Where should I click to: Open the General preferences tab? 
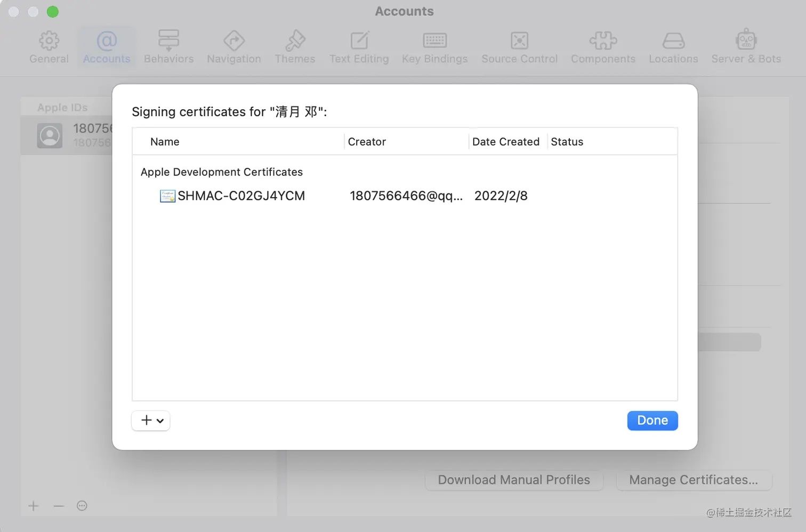pos(49,47)
